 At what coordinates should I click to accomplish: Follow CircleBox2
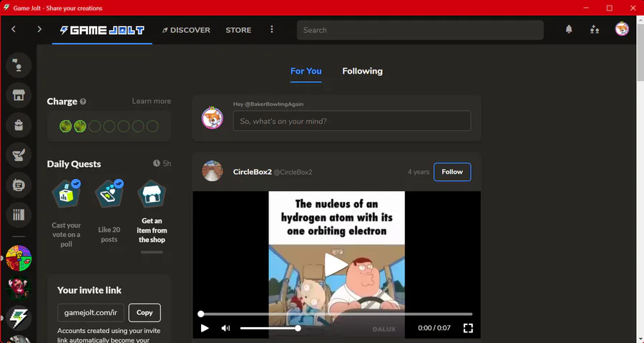coord(452,172)
